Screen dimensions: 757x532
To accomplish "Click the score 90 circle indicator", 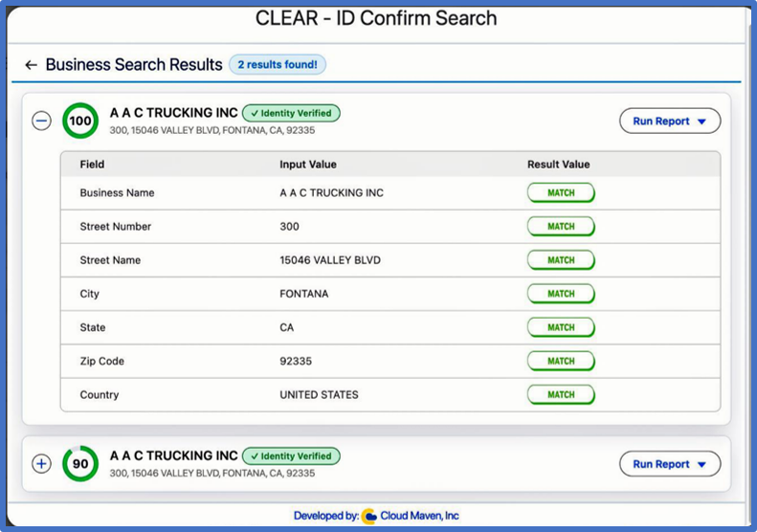I will [80, 463].
